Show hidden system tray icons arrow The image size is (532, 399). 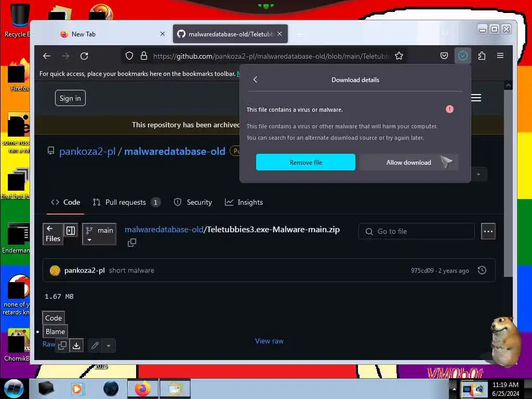454,389
